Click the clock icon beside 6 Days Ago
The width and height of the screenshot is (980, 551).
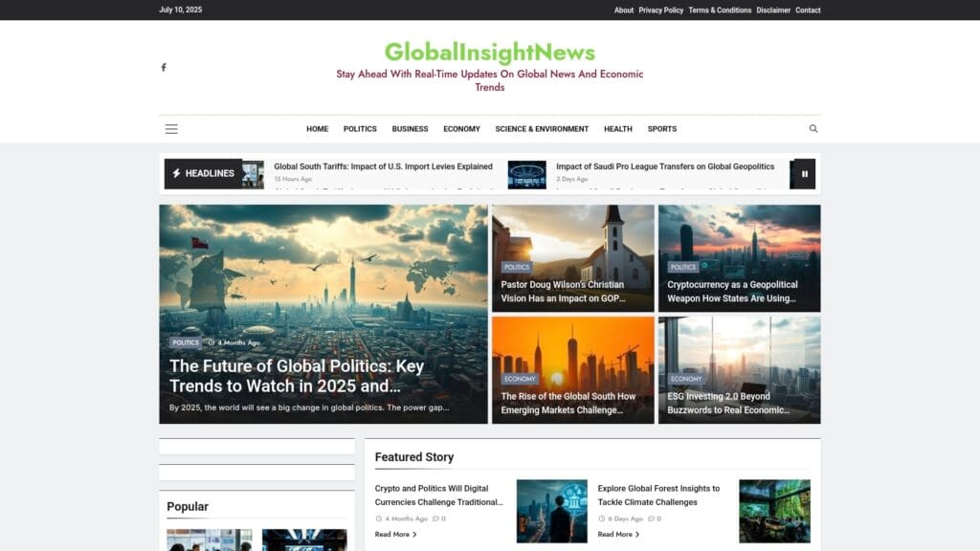click(x=601, y=518)
